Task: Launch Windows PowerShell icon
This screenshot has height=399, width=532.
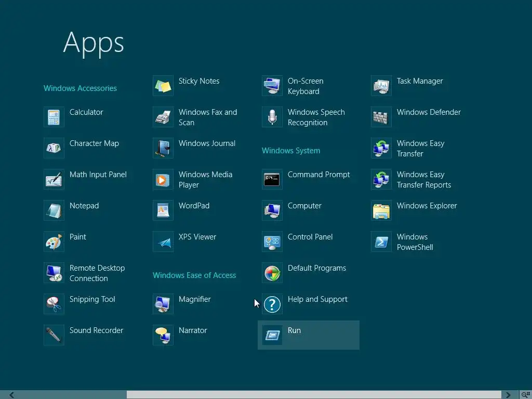Action: coord(381,242)
